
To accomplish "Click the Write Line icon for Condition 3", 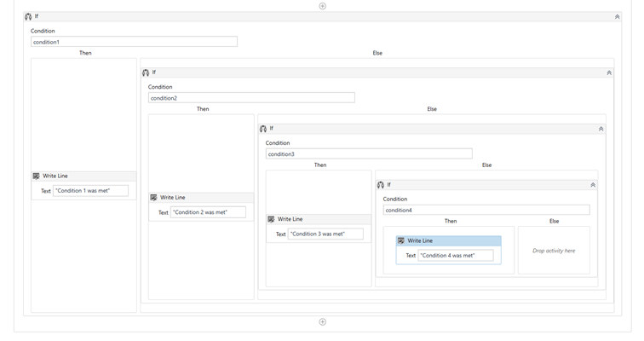I will tap(271, 219).
